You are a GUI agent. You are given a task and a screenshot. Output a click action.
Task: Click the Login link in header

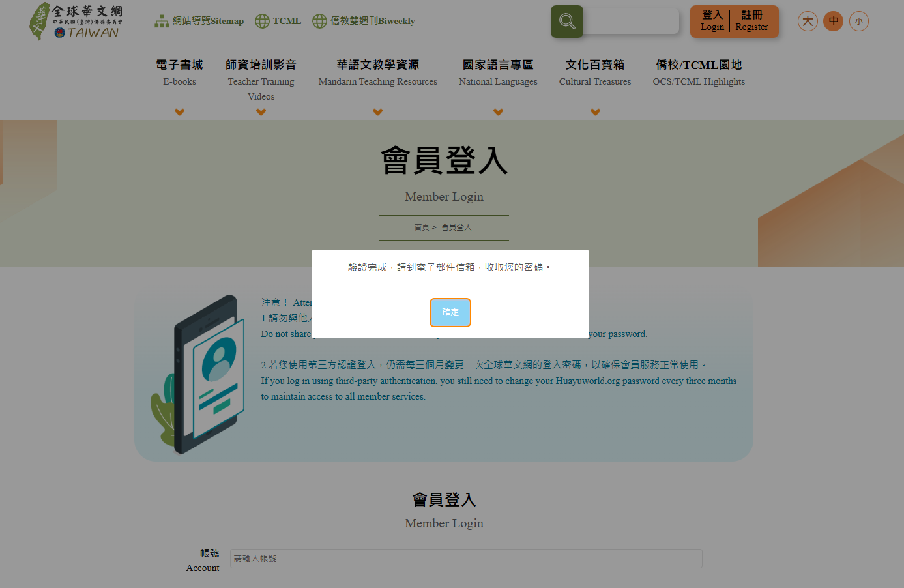click(x=712, y=21)
